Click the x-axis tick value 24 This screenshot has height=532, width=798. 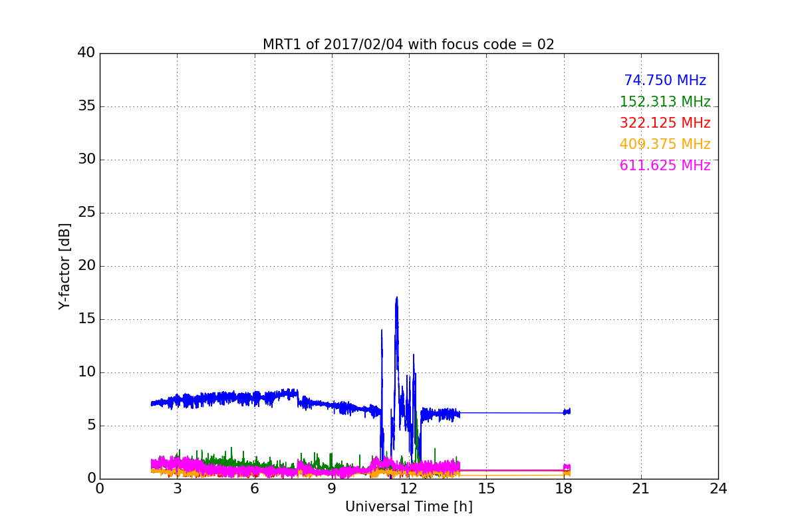point(718,489)
